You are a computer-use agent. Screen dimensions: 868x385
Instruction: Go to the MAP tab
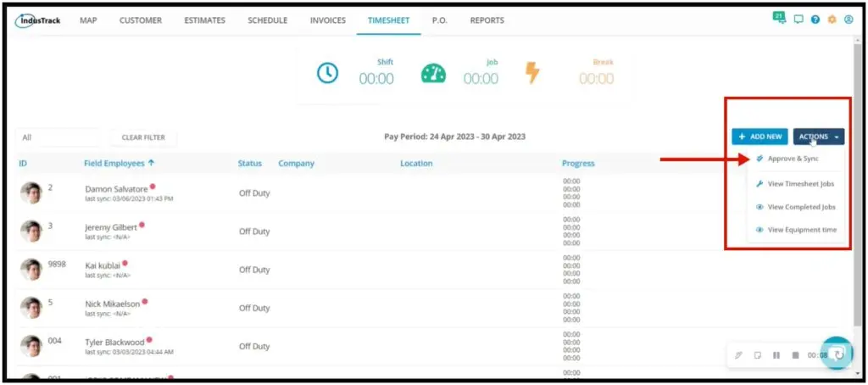pos(88,20)
